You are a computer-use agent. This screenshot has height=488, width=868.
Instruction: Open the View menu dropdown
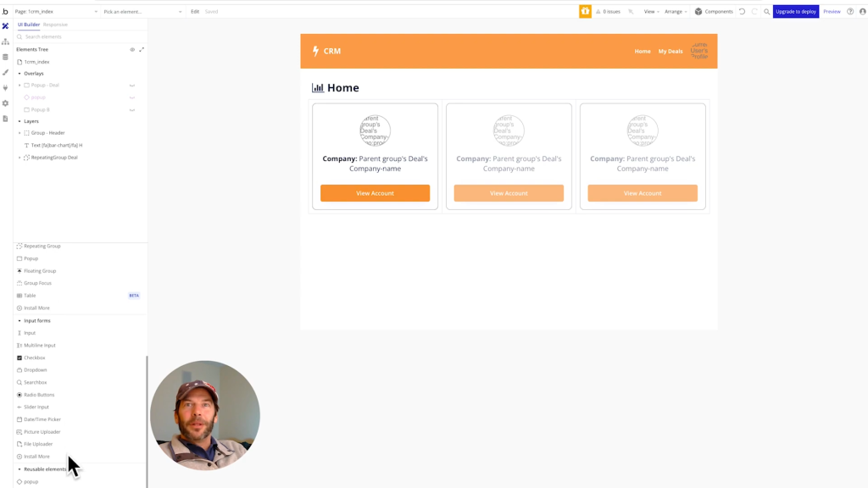(652, 12)
